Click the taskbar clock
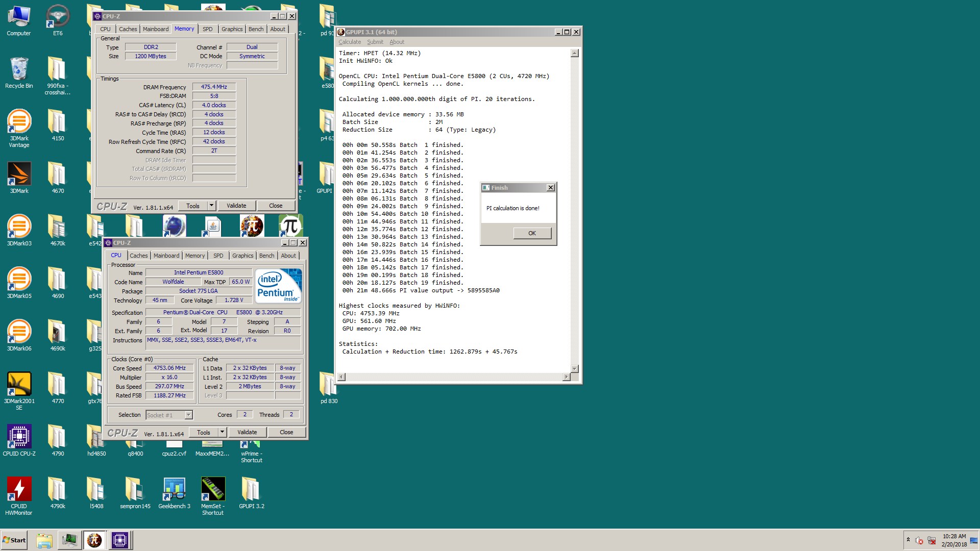980x551 pixels. (x=954, y=540)
